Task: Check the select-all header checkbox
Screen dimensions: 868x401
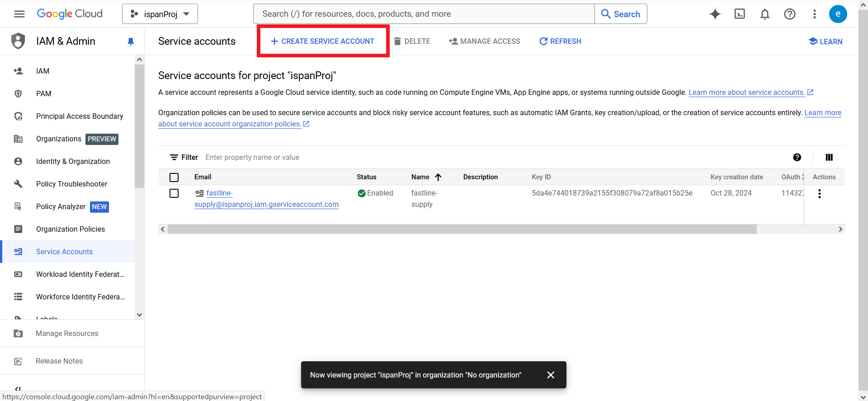Action: point(174,177)
